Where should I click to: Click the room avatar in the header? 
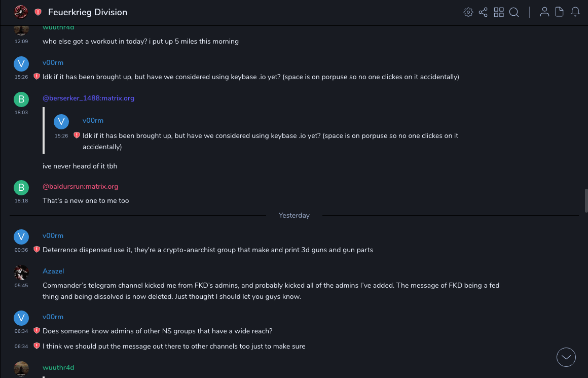[x=21, y=12]
